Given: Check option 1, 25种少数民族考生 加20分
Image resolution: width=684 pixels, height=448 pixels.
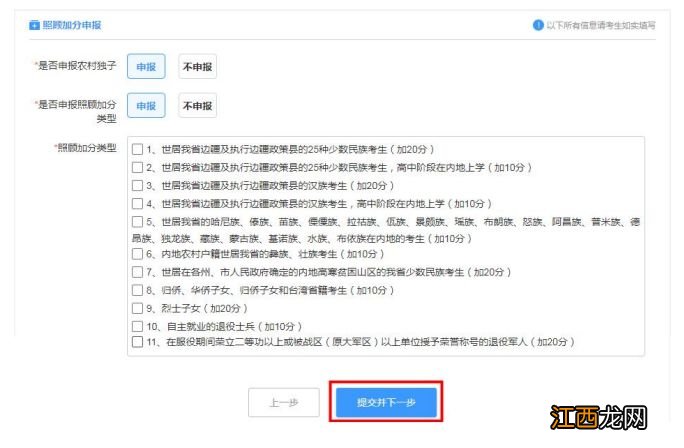Looking at the screenshot, I should tap(137, 149).
